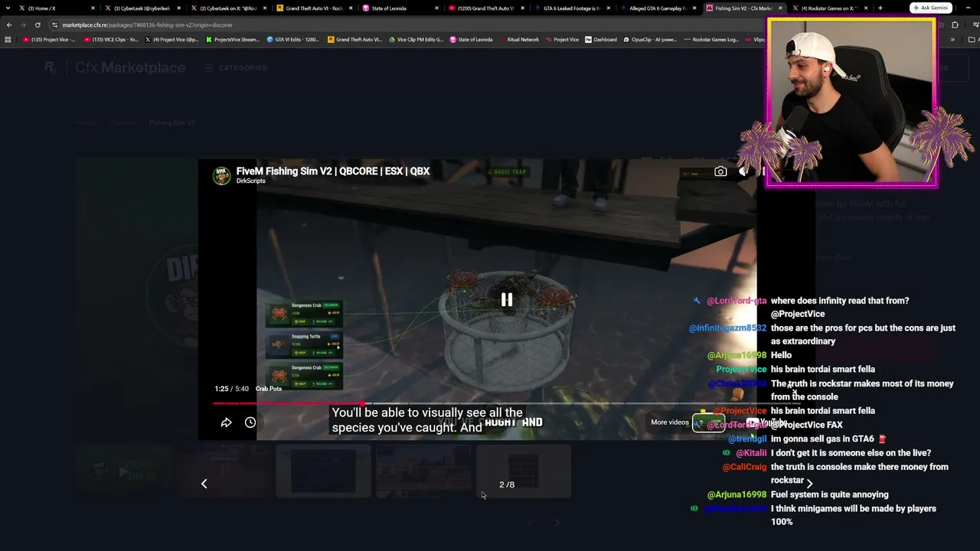
Task: Open the '(135) Project Vice' bookmark
Action: [49, 40]
